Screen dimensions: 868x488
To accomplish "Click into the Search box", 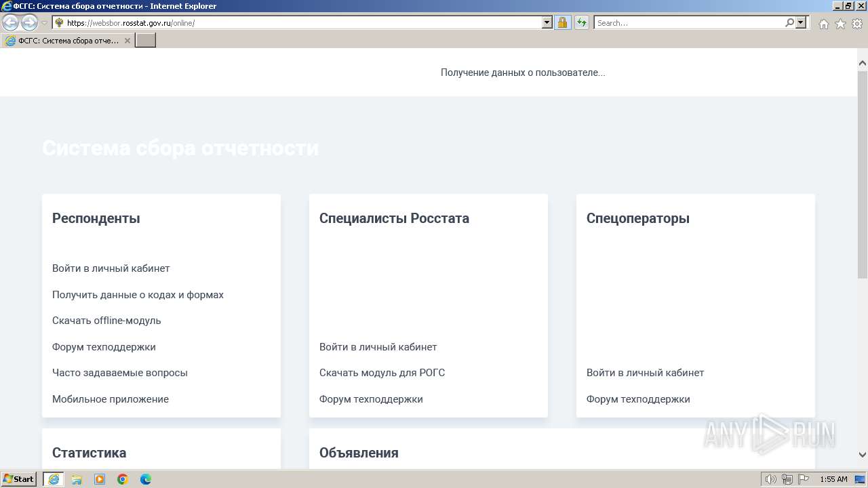I will [689, 22].
